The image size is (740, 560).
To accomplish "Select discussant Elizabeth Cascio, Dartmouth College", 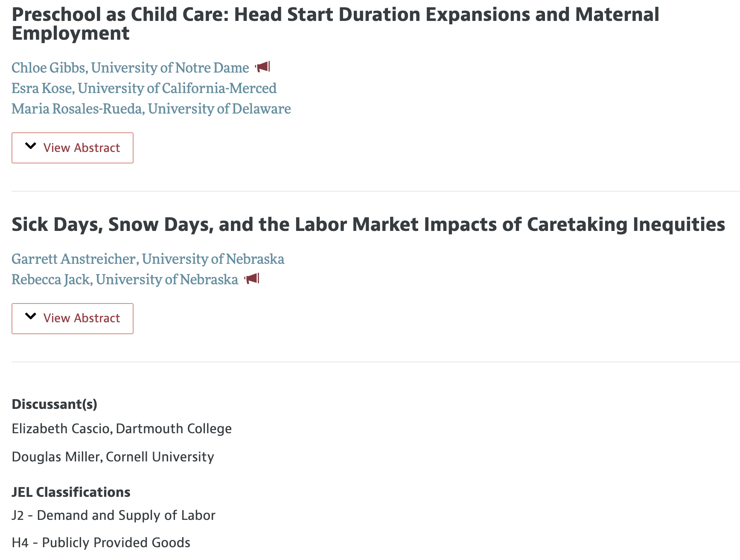I will pyautogui.click(x=122, y=429).
